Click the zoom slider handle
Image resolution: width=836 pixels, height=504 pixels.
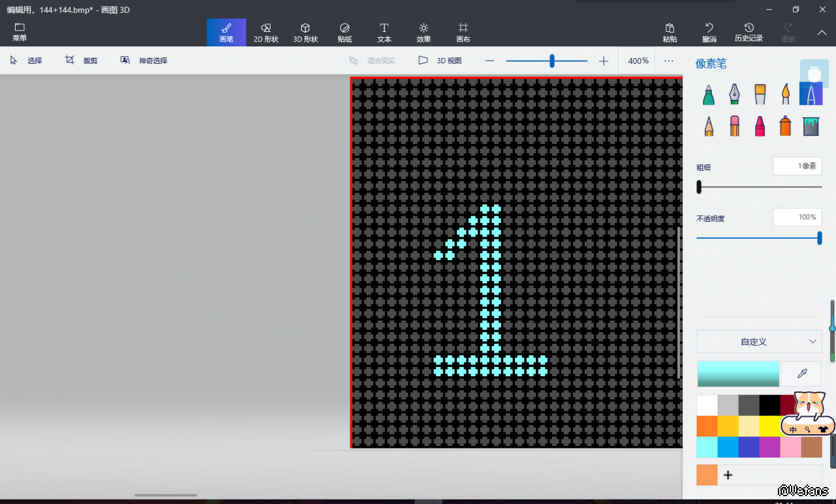(552, 61)
